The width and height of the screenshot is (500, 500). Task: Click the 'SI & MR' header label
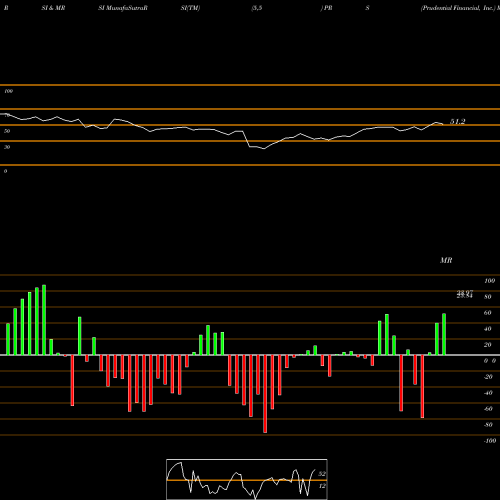click(x=53, y=8)
